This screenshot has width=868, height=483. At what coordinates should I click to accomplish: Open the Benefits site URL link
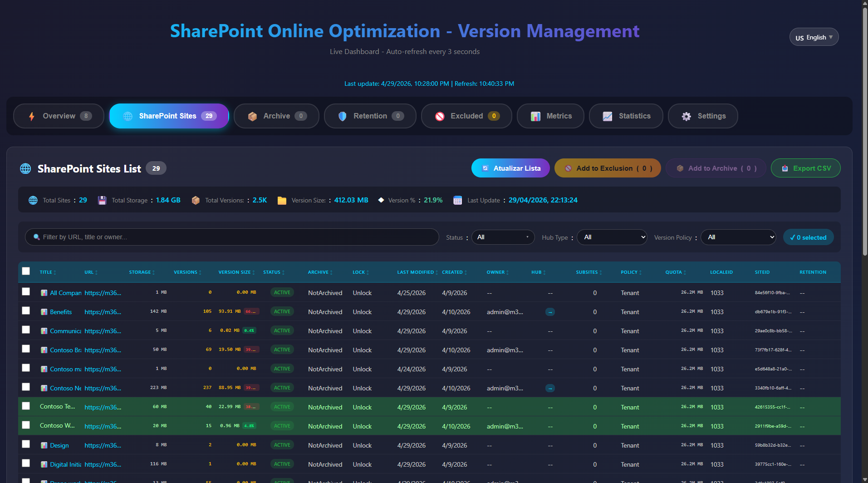click(x=103, y=312)
